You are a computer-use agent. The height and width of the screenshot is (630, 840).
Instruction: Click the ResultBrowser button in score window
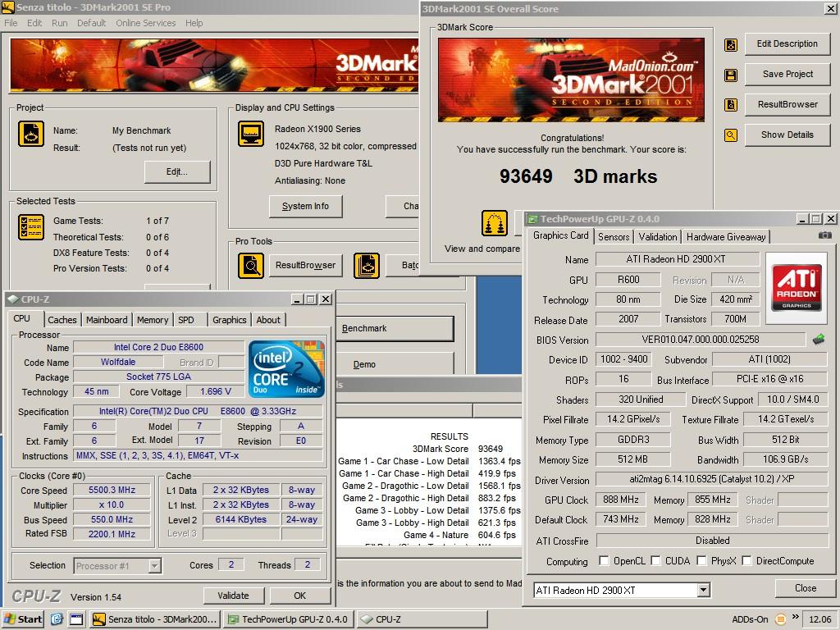click(x=787, y=104)
